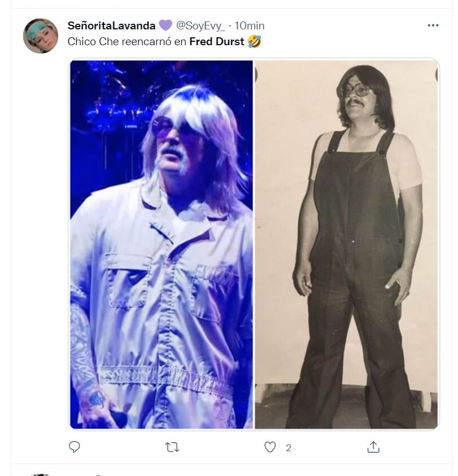The height and width of the screenshot is (476, 458).
Task: Open the right black-and-white overalls photo
Action: [346, 244]
